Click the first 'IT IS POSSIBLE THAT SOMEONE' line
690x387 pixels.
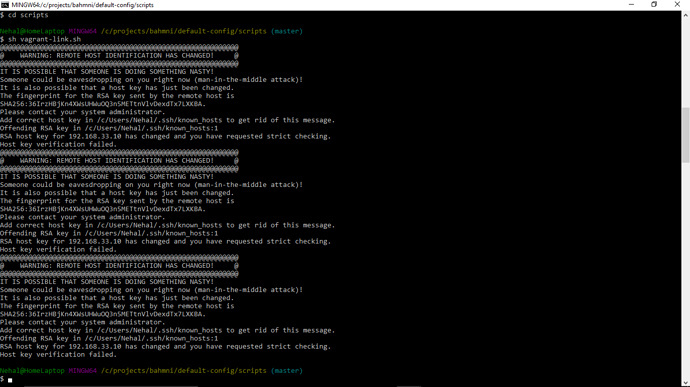pos(107,71)
